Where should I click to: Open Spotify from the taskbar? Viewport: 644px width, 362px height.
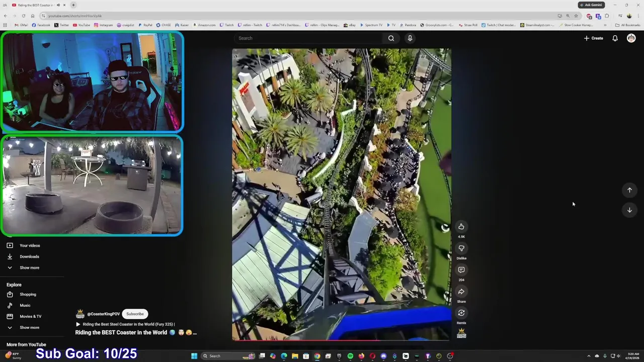[x=350, y=356]
